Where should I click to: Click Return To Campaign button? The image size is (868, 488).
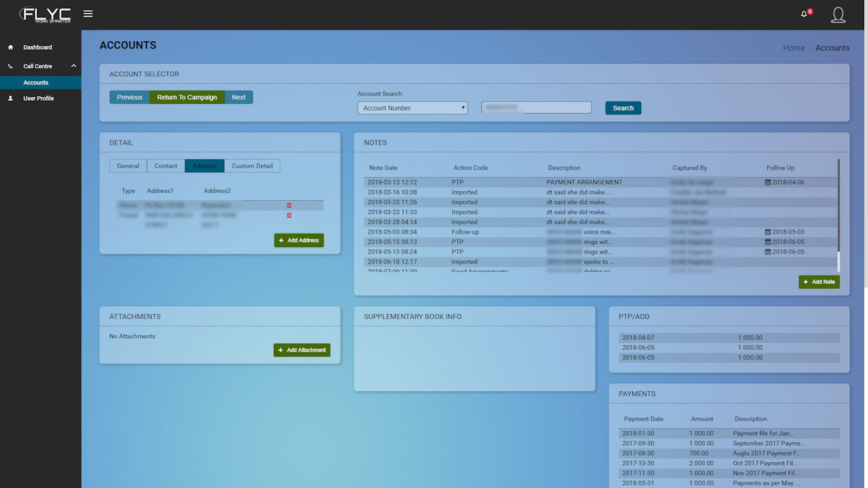tap(187, 97)
